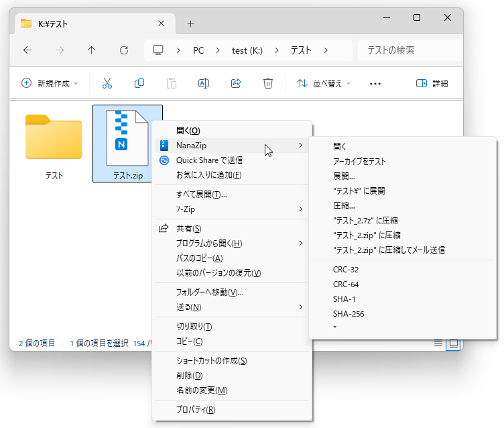Compute CRC-32 checksum
504x428 pixels.
coord(402,270)
